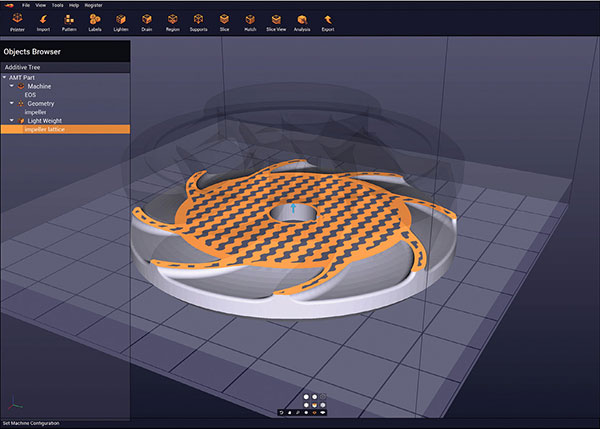Select the Pattern tool
Image resolution: width=600 pixels, height=429 pixels.
click(x=69, y=22)
